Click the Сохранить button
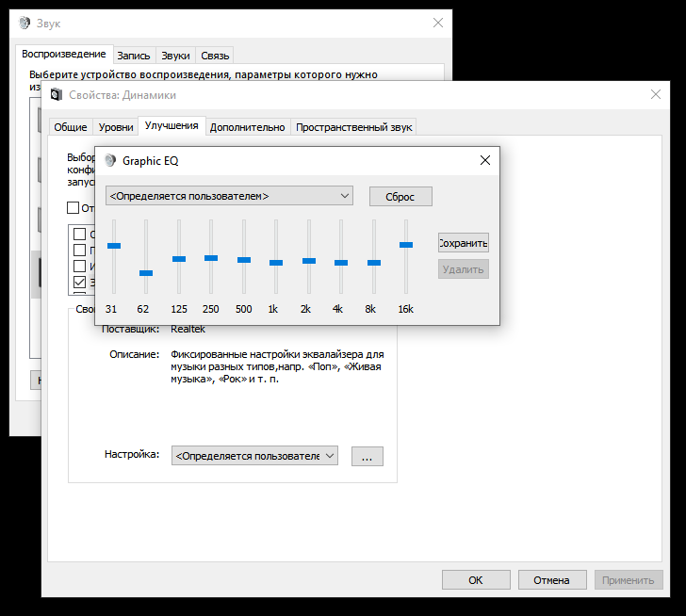Viewport: 686px width, 616px height. point(464,243)
